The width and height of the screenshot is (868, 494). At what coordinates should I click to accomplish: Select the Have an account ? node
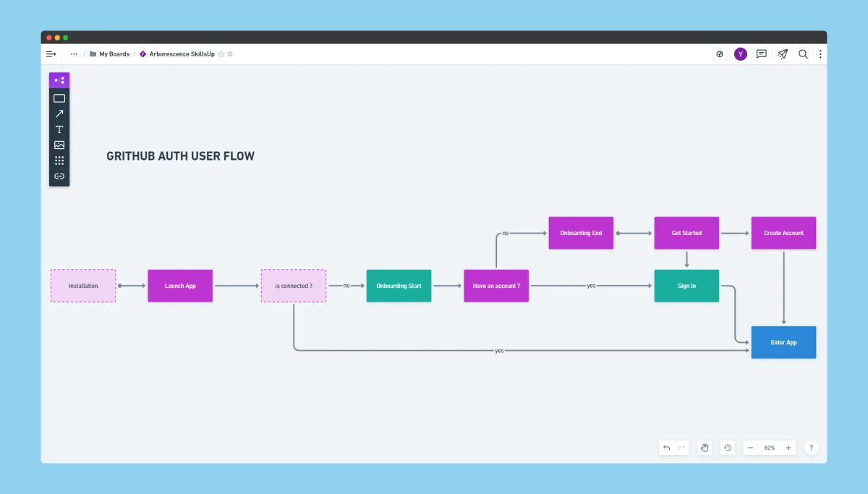(496, 286)
